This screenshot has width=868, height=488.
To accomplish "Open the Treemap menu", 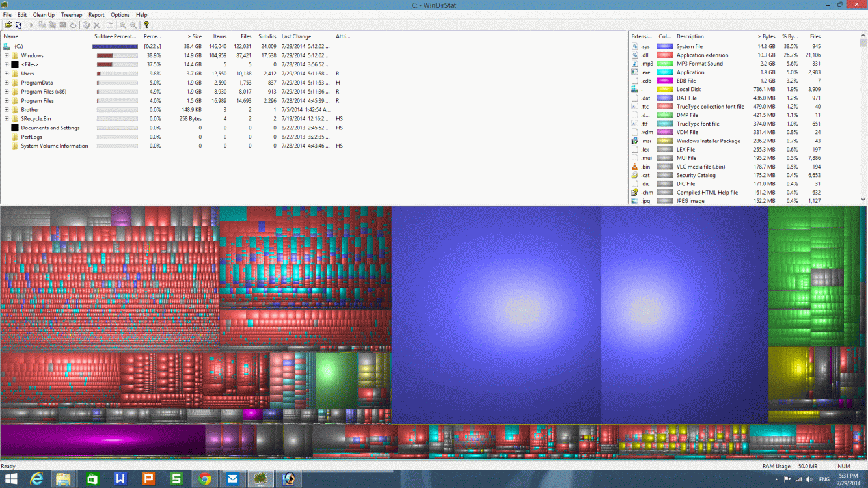I will 72,14.
